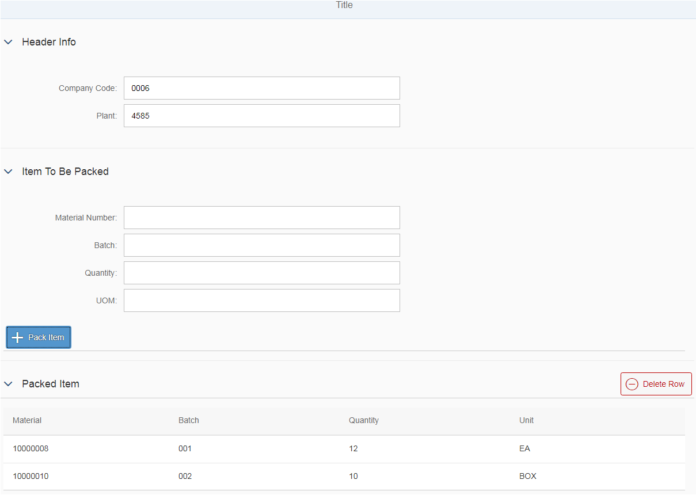This screenshot has width=696, height=495.
Task: Click the Pack Item button
Action: click(39, 337)
